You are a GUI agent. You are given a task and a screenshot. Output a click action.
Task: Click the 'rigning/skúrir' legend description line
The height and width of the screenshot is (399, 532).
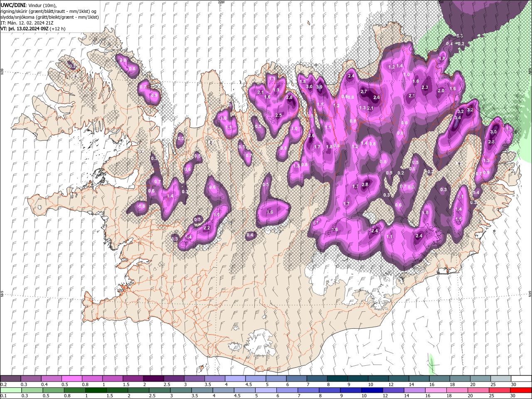pyautogui.click(x=49, y=11)
